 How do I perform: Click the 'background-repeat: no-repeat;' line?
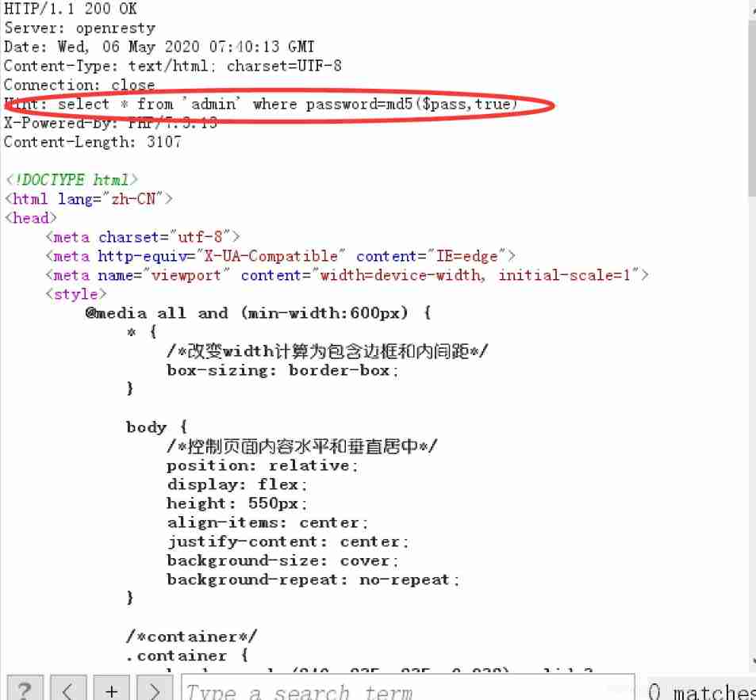[313, 579]
